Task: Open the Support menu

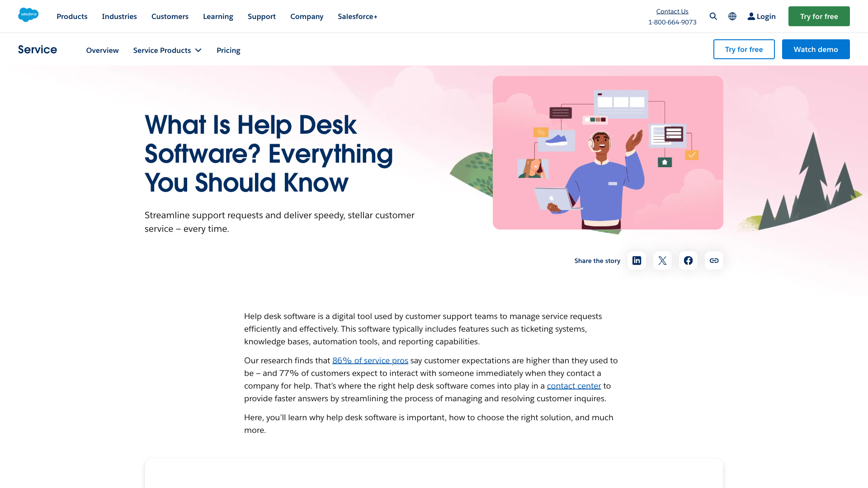Action: click(x=262, y=16)
